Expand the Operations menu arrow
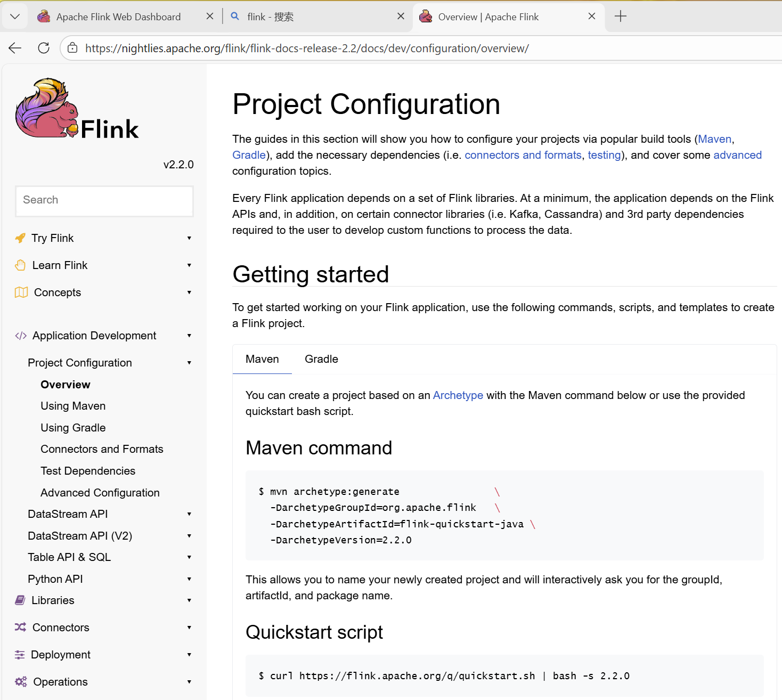The height and width of the screenshot is (700, 782). [x=189, y=682]
